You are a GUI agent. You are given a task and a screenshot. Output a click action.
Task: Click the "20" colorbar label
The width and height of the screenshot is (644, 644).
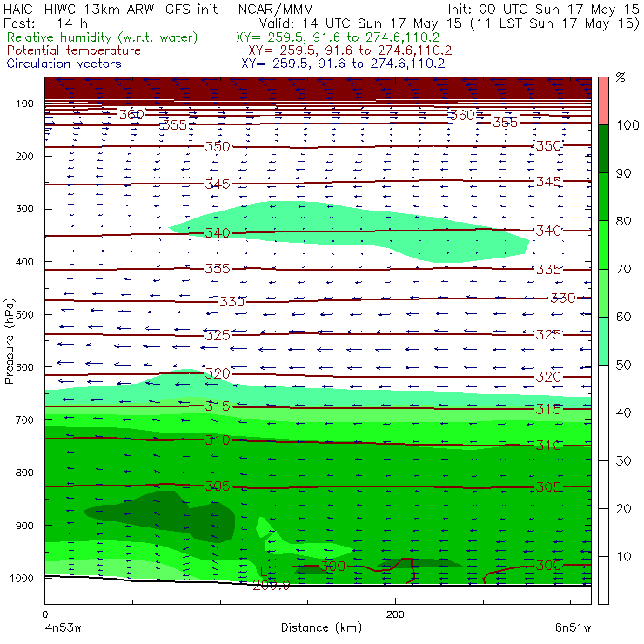(x=623, y=509)
